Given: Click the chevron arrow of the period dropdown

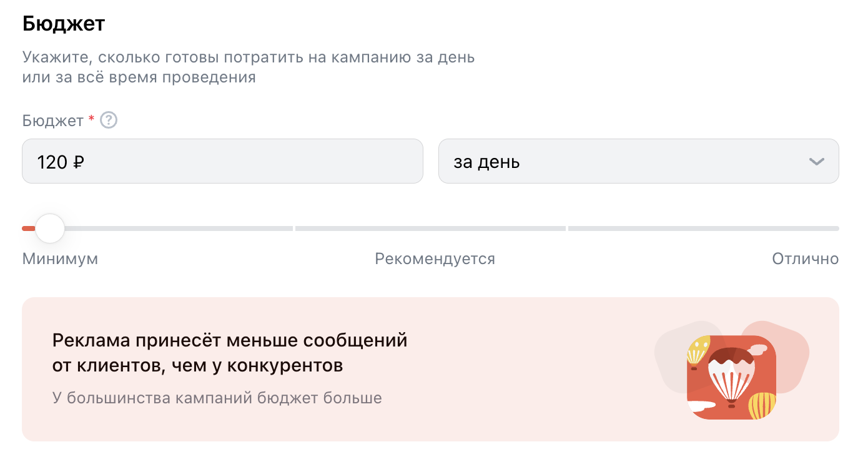Looking at the screenshot, I should click(816, 162).
